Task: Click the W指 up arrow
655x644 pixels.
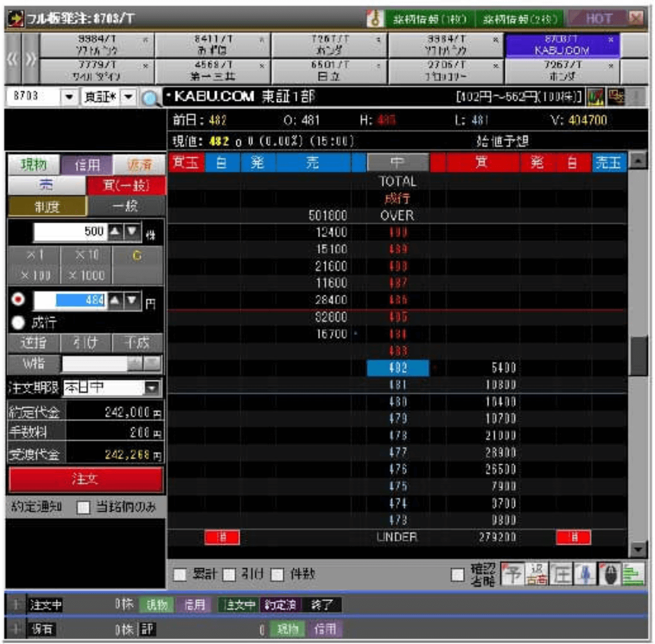Action: (136, 363)
